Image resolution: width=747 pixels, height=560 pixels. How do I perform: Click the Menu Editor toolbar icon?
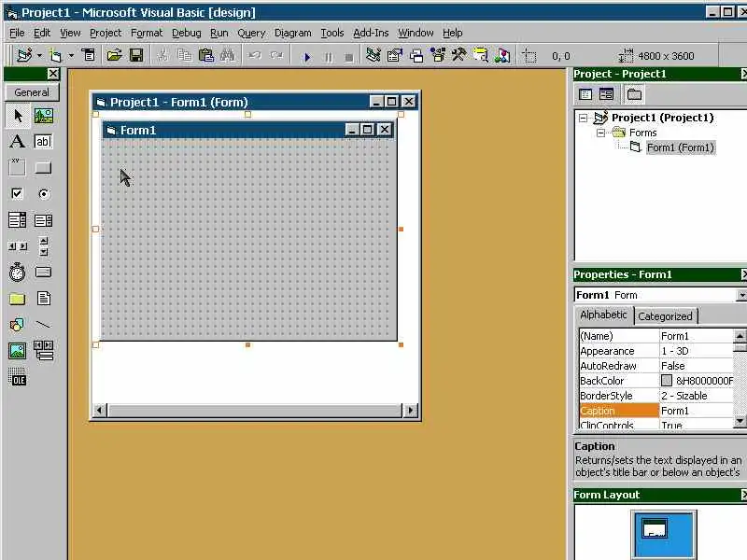pos(89,56)
